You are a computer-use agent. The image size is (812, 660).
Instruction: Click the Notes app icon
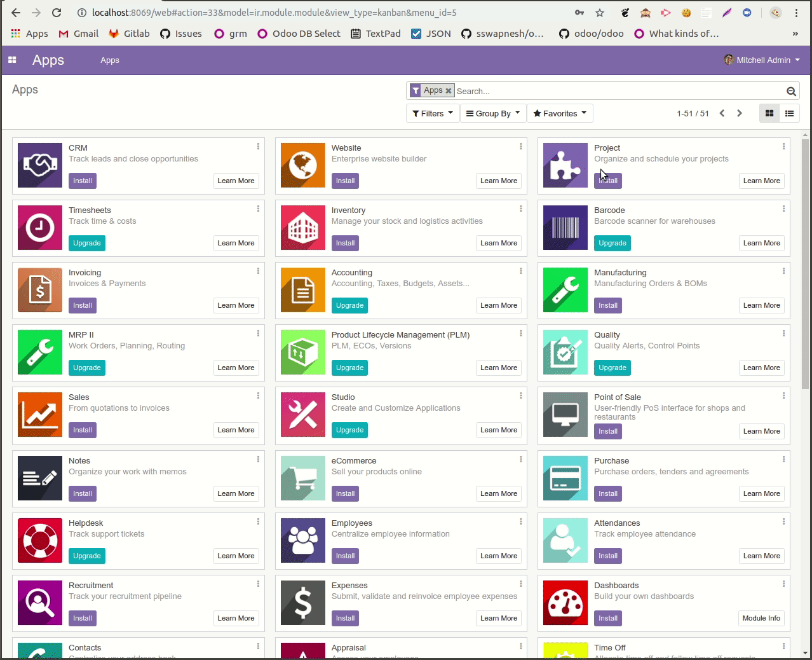point(40,478)
